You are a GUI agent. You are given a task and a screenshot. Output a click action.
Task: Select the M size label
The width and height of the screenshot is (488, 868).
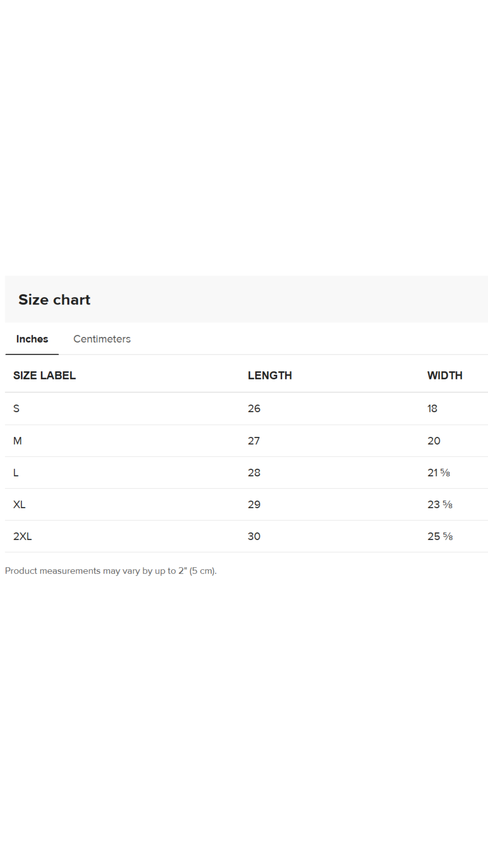(17, 441)
